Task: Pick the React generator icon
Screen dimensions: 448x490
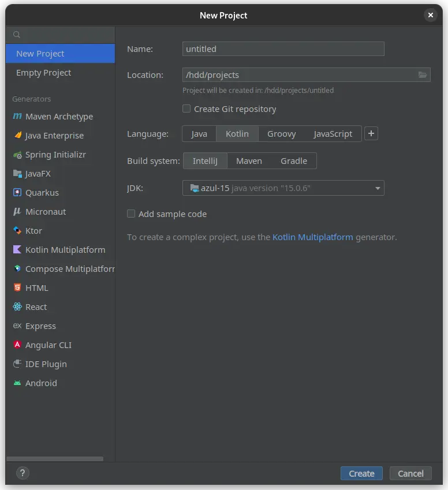Action: [x=17, y=307]
